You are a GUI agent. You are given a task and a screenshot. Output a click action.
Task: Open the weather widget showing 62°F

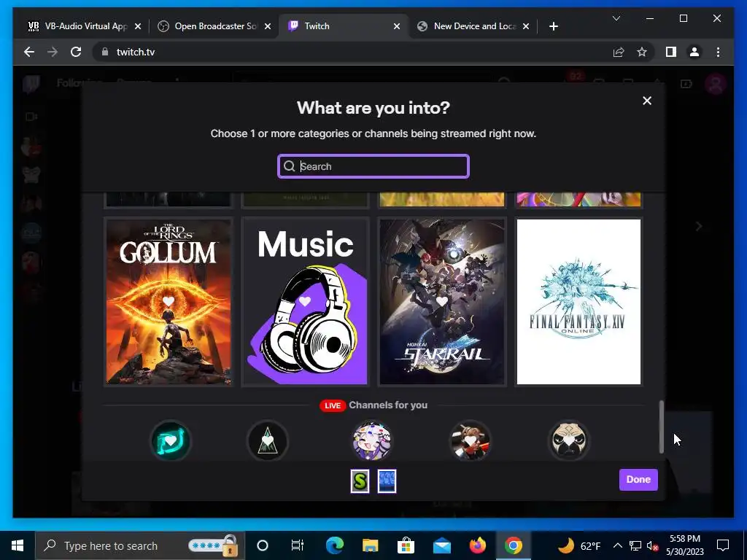pyautogui.click(x=578, y=545)
